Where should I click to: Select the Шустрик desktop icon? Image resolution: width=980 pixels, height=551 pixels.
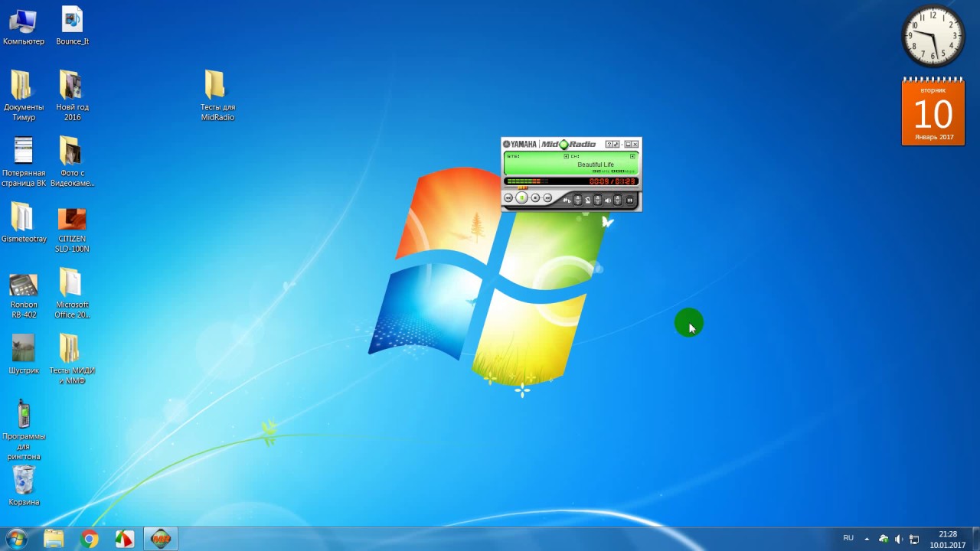pyautogui.click(x=24, y=354)
